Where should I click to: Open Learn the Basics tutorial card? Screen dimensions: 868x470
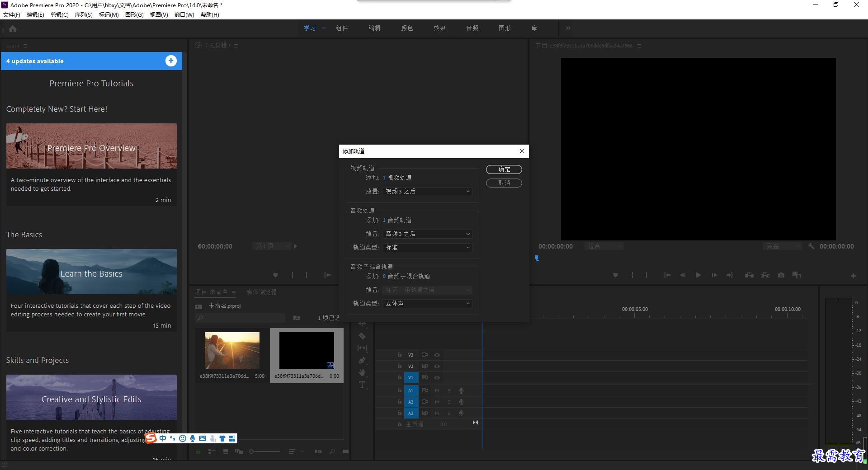point(91,290)
